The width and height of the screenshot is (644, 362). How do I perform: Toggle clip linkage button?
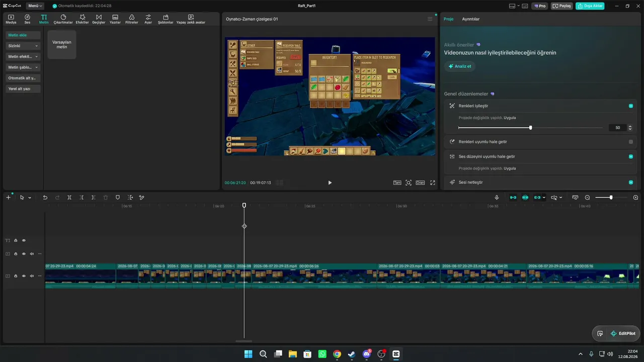click(537, 198)
